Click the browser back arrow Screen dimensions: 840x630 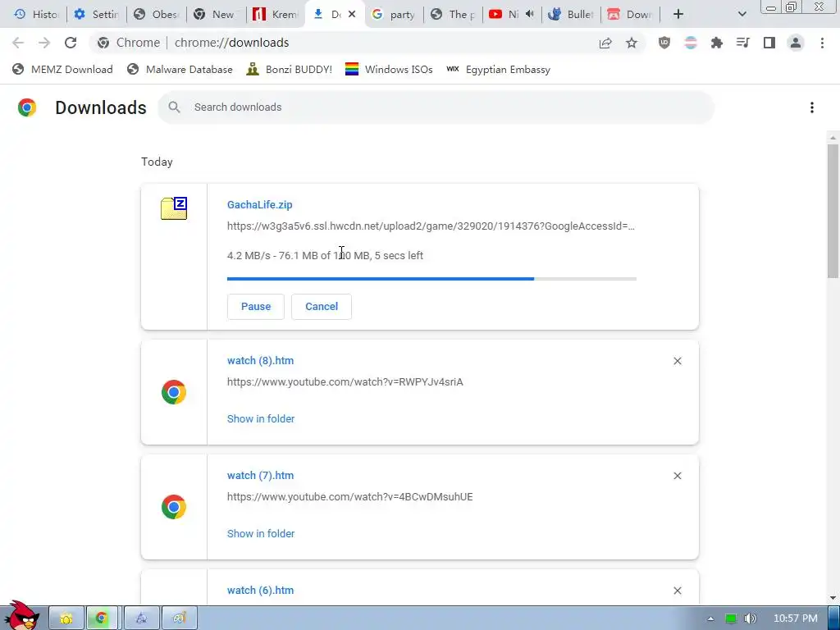18,43
